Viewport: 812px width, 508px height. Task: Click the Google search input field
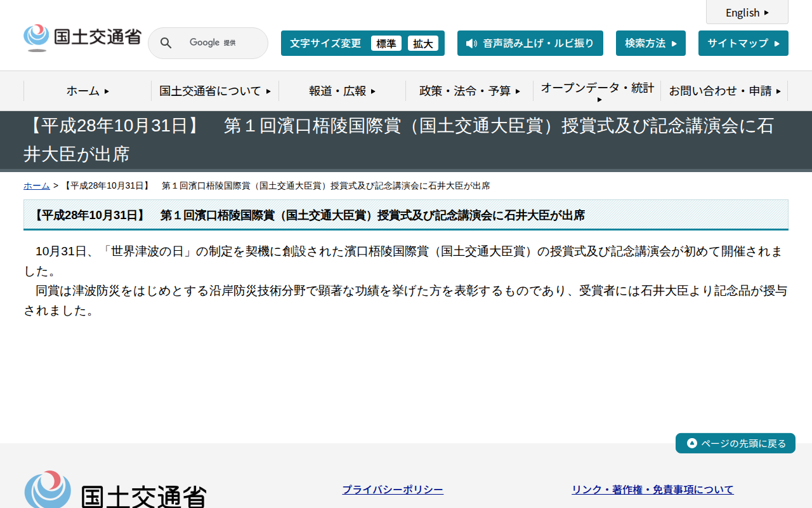(216, 43)
